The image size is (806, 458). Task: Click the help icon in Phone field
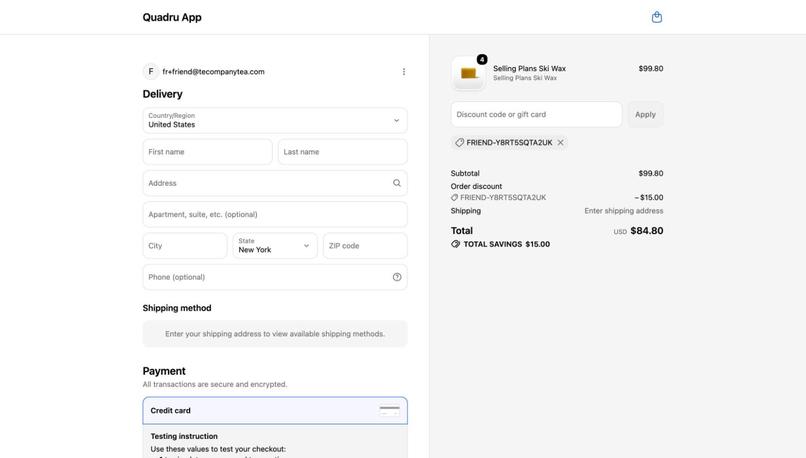tap(397, 277)
